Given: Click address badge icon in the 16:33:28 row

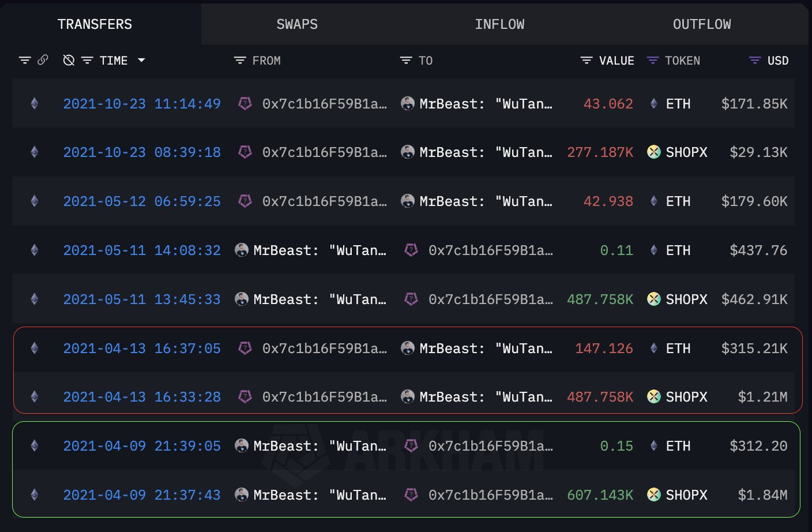Looking at the screenshot, I should click(x=245, y=397).
